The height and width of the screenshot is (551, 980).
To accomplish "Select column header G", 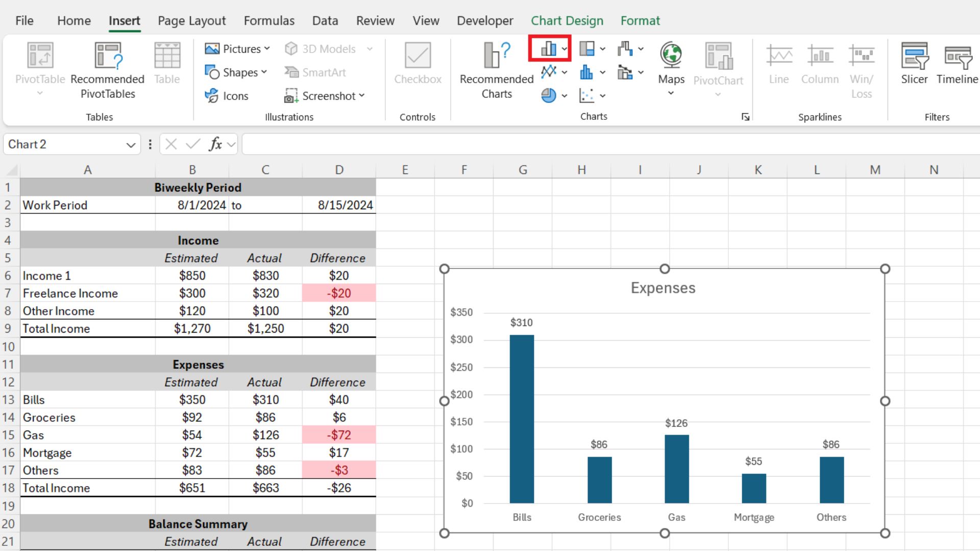I will coord(523,170).
